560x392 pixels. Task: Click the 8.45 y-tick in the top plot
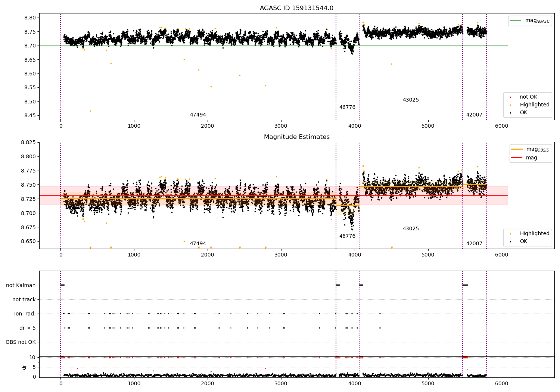tap(29, 116)
